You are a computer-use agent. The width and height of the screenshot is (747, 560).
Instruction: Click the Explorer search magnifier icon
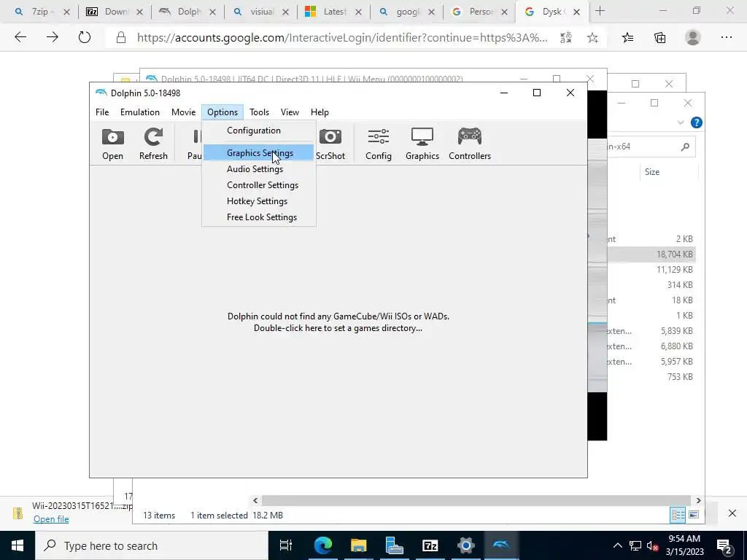(x=685, y=147)
